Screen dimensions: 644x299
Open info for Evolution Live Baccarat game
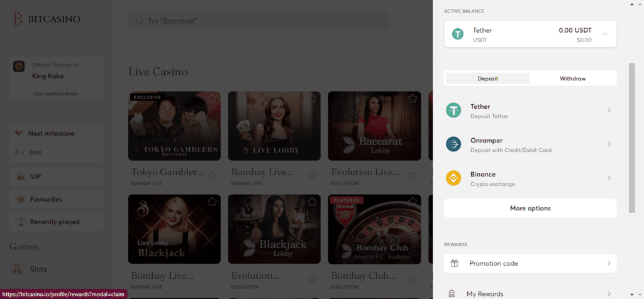click(x=412, y=175)
